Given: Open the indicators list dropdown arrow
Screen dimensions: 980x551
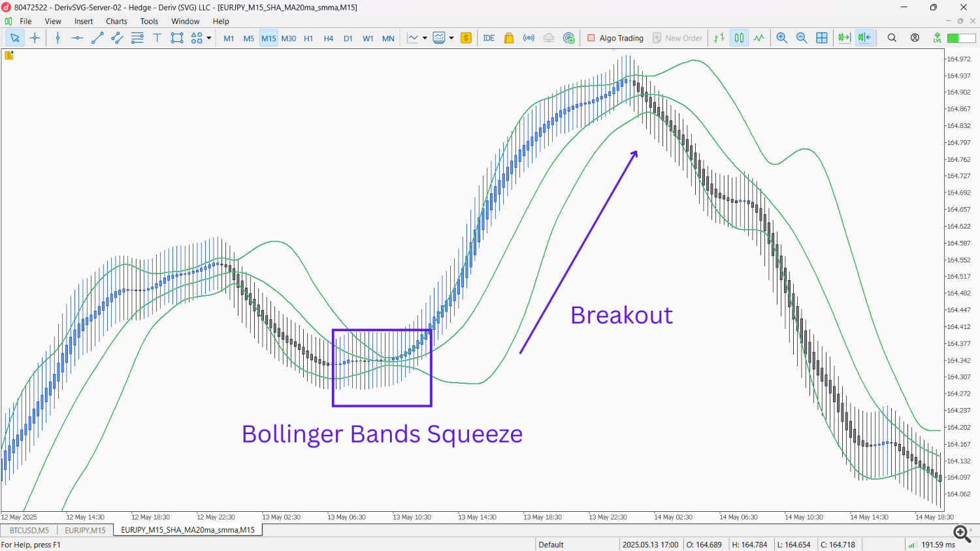Looking at the screenshot, I should point(425,38).
